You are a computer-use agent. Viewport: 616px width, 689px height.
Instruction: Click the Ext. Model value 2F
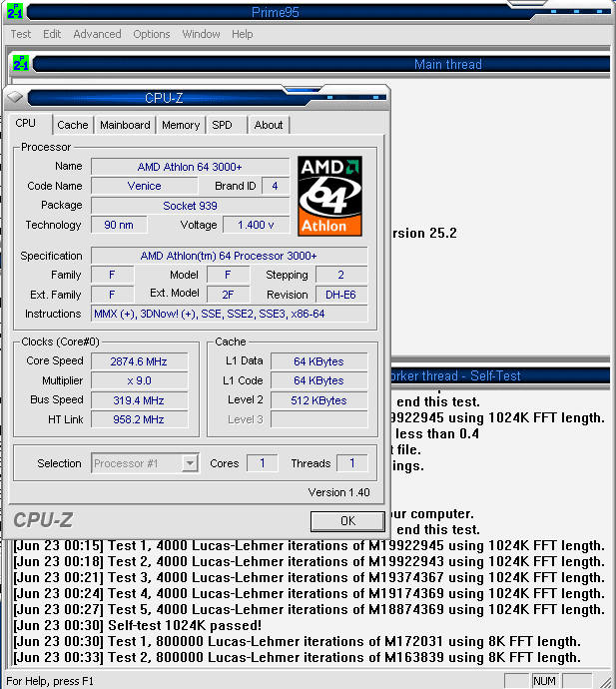tap(228, 295)
